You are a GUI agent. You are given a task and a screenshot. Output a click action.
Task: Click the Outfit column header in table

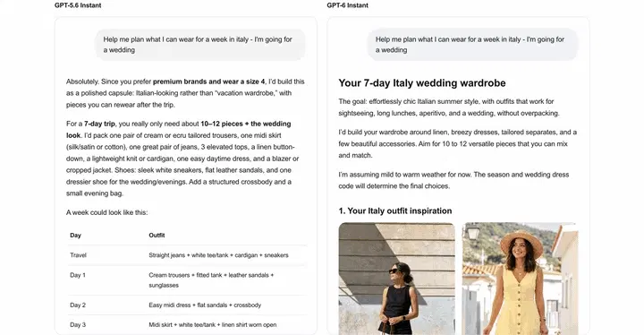[x=157, y=236]
